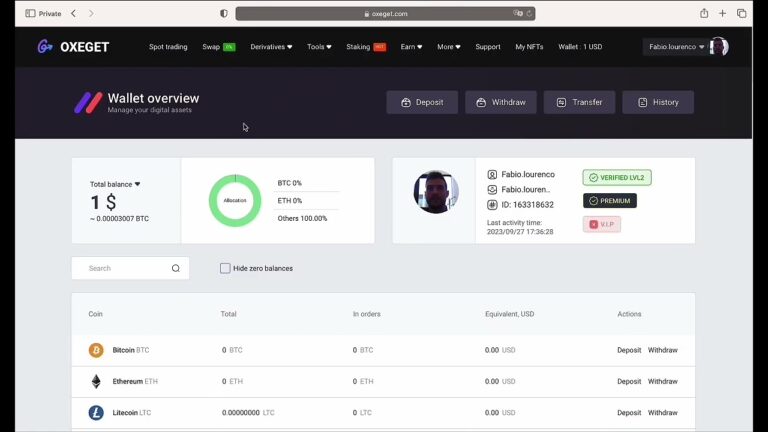Open a new tab with plus icon

722,13
